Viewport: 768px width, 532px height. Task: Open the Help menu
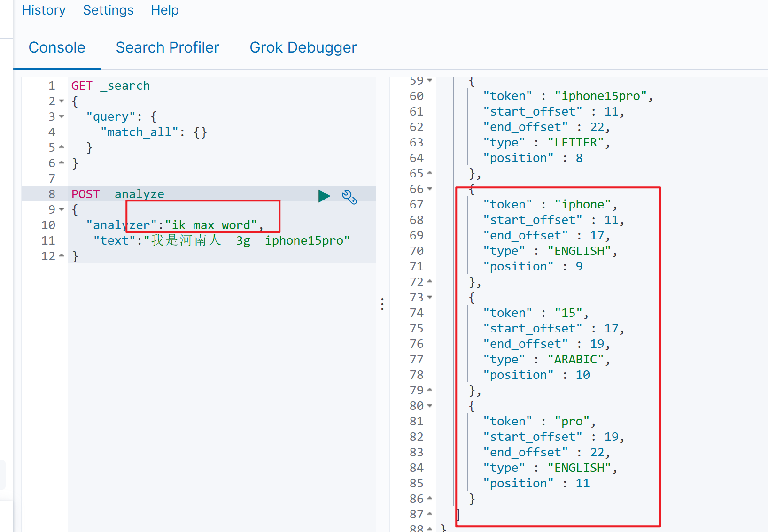(165, 10)
